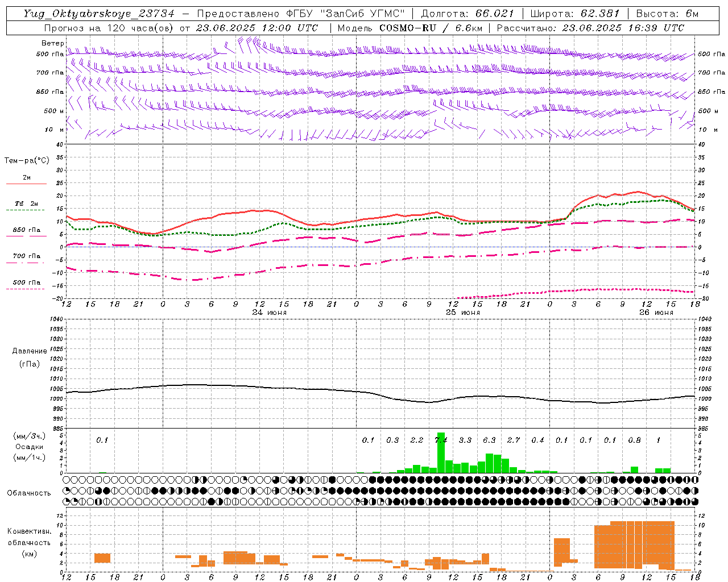The width and height of the screenshot is (728, 582).
Task: Click the 6.3 three-hour precipitation value
Action: coord(489,440)
